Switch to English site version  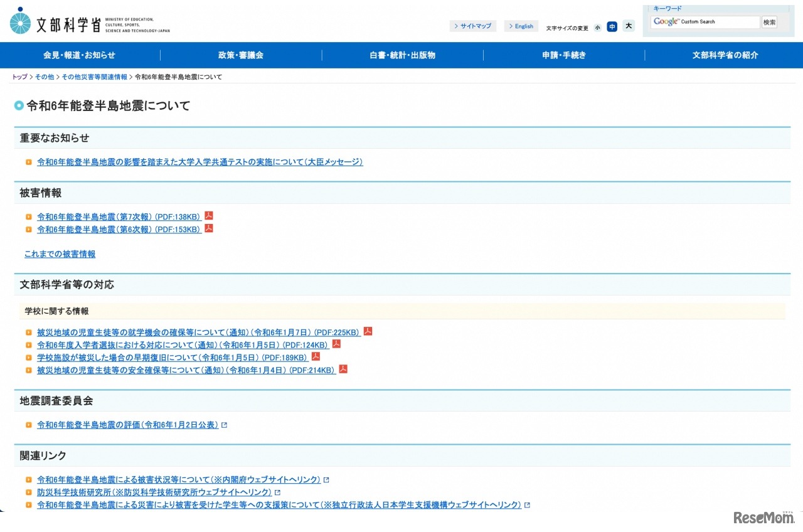point(521,26)
